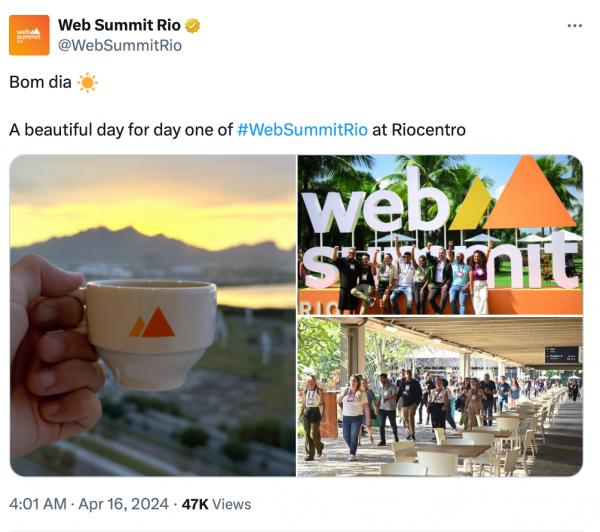Image resolution: width=600 pixels, height=532 pixels.
Task: Open the group photo at Web Summit sign
Action: (440, 235)
